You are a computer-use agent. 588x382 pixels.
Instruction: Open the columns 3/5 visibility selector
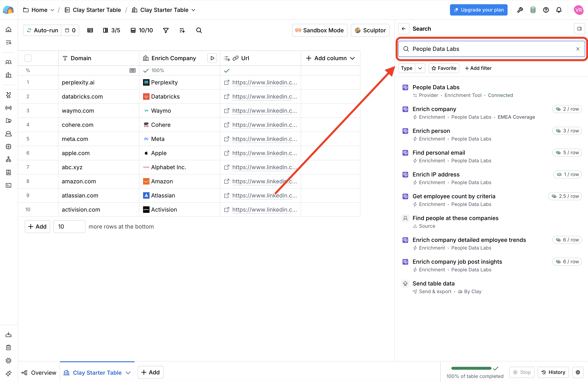tap(111, 30)
